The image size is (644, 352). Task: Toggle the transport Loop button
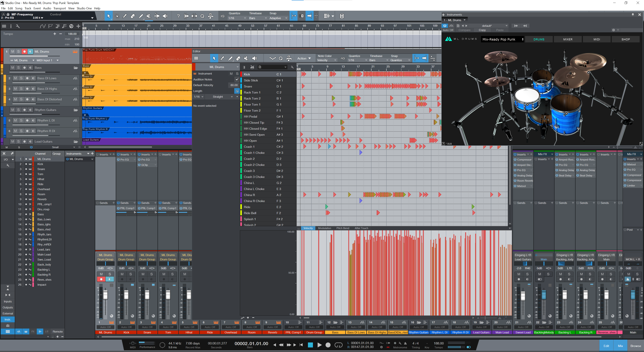point(338,345)
